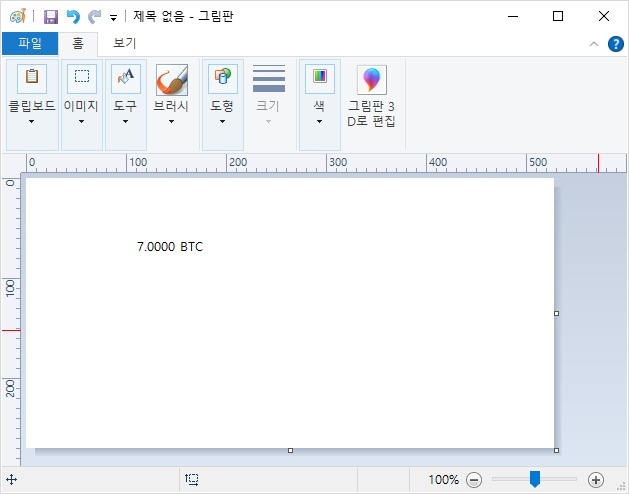This screenshot has height=494, width=629.
Task: Minimize the 그림판 window
Action: click(513, 16)
